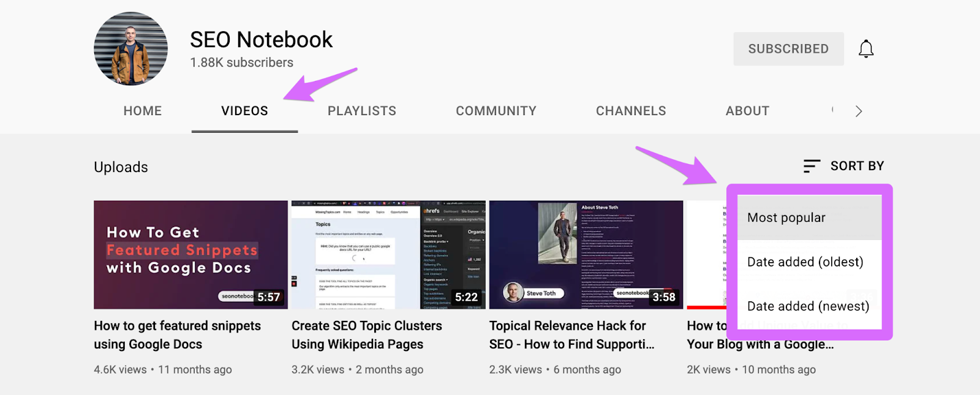Click '2K views • 10 months ago' text
Screen dimensions: 980x395
click(x=752, y=369)
